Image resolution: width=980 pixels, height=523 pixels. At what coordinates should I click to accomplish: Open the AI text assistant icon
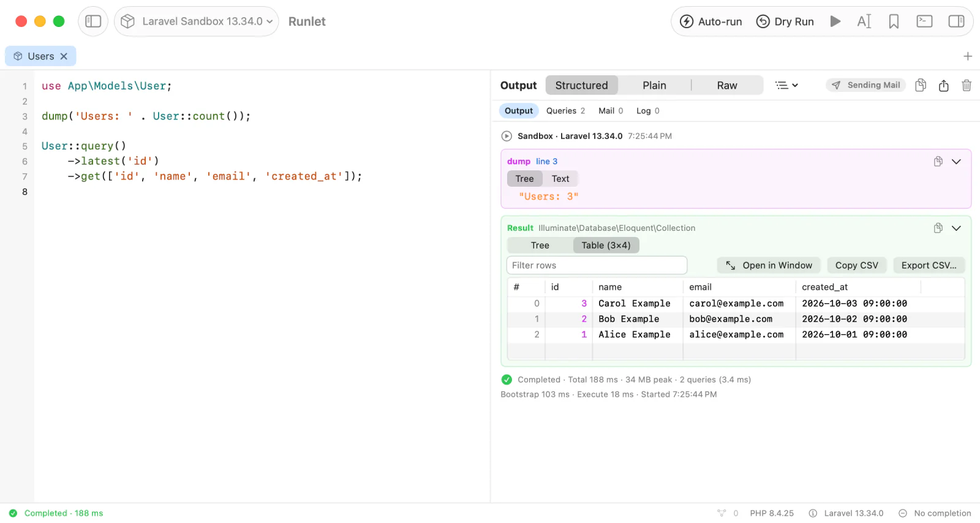864,21
